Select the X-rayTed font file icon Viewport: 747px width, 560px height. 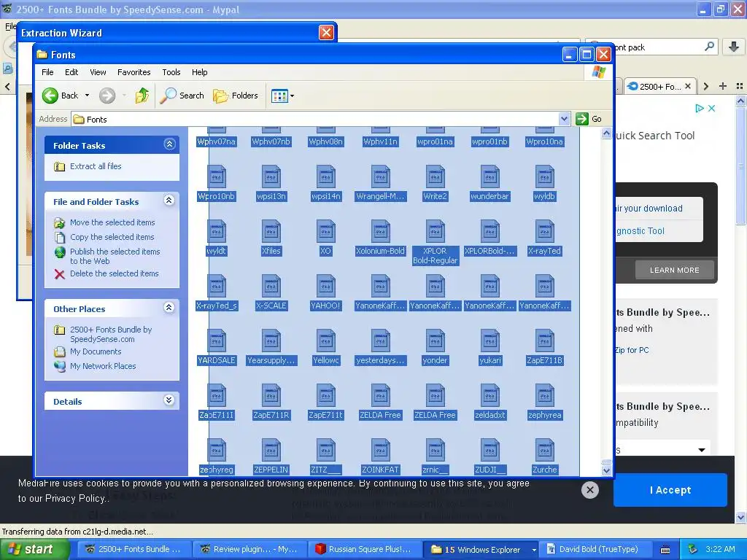click(x=544, y=232)
